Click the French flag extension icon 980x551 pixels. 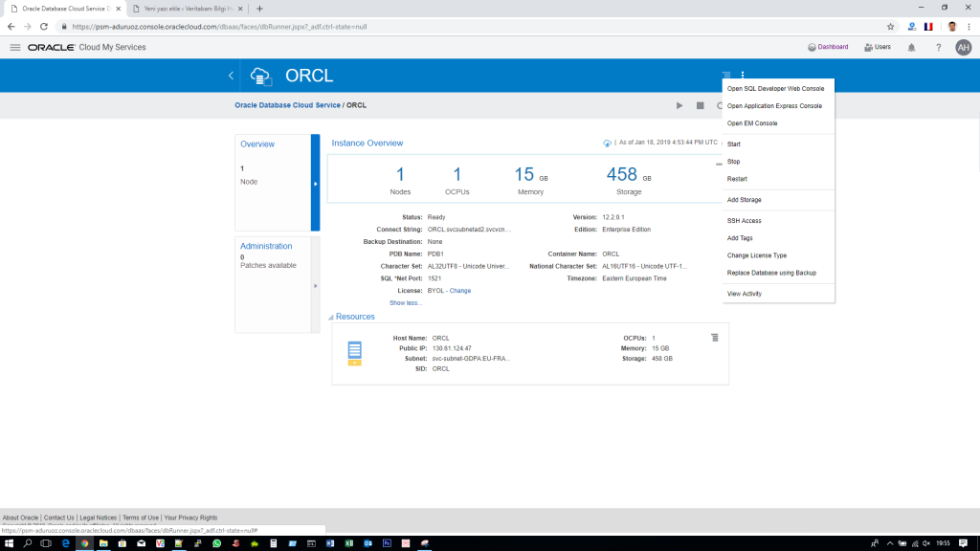pos(928,27)
